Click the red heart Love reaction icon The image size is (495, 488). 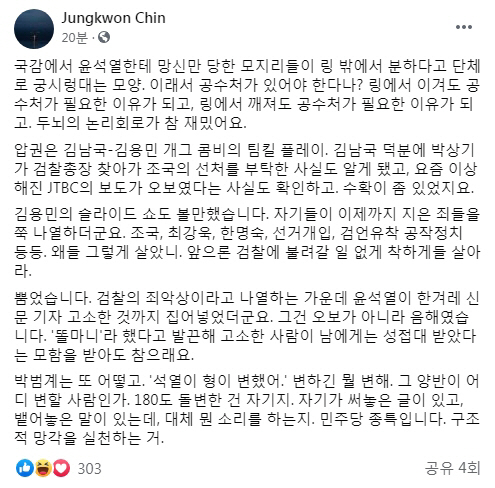[x=61, y=468]
